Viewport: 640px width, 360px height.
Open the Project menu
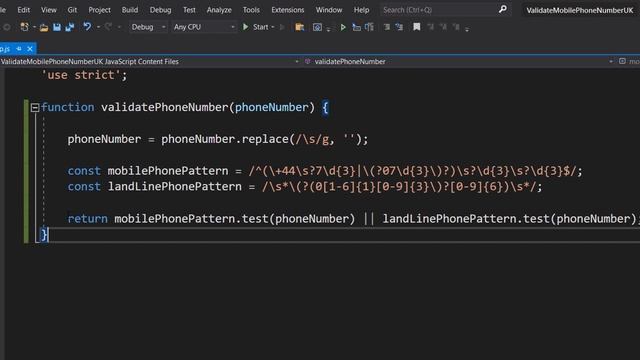(x=99, y=10)
